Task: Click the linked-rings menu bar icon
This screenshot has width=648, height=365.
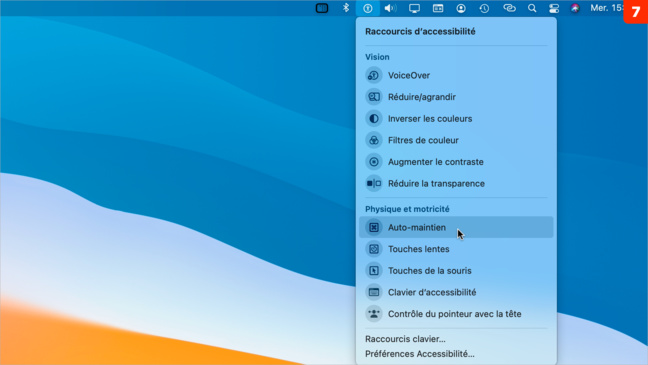Action: click(x=509, y=8)
